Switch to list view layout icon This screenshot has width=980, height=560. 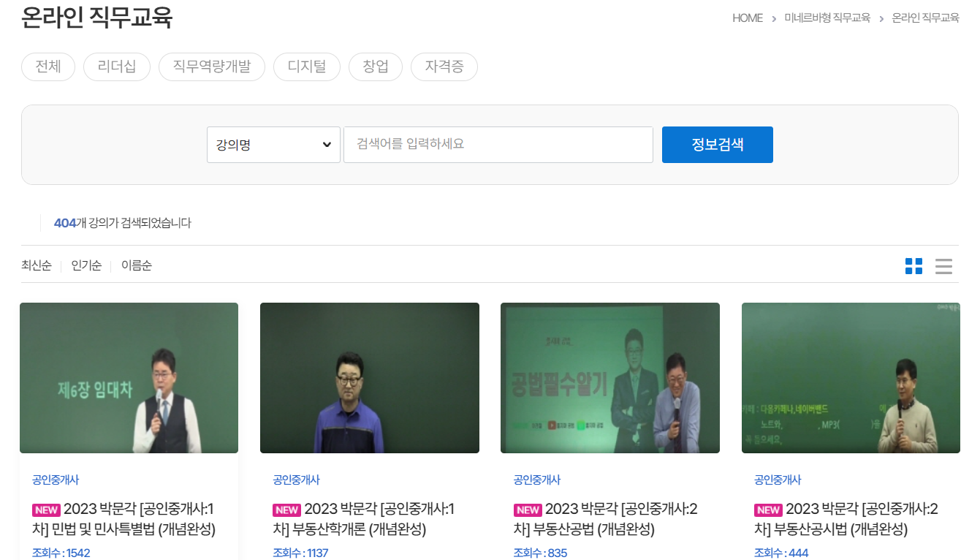tap(943, 266)
